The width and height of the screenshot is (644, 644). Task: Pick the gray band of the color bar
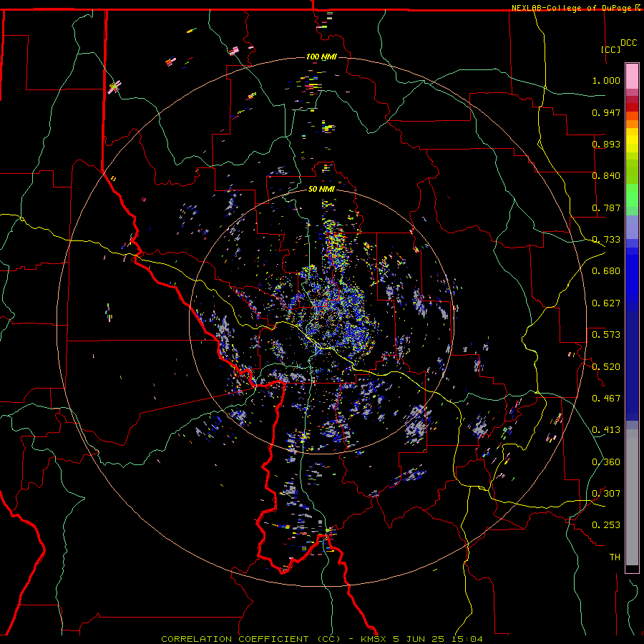pyautogui.click(x=632, y=497)
